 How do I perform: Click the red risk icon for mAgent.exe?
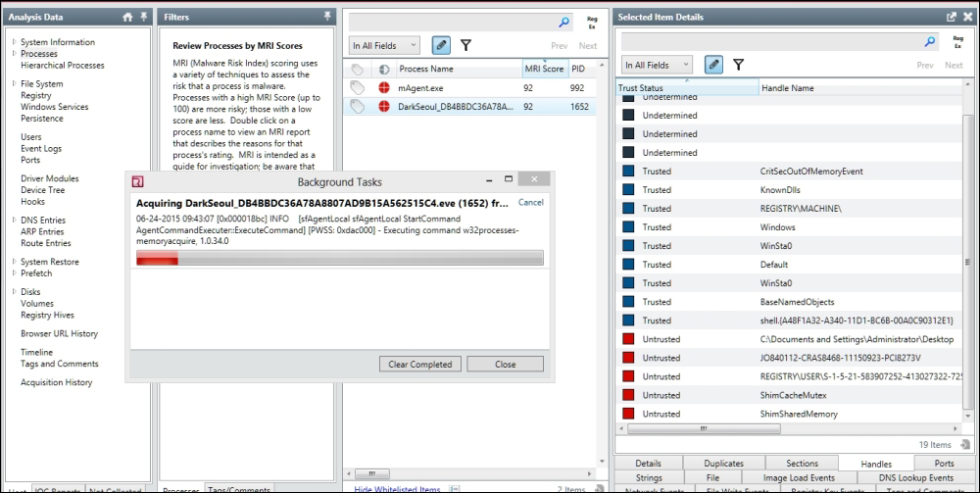click(384, 88)
